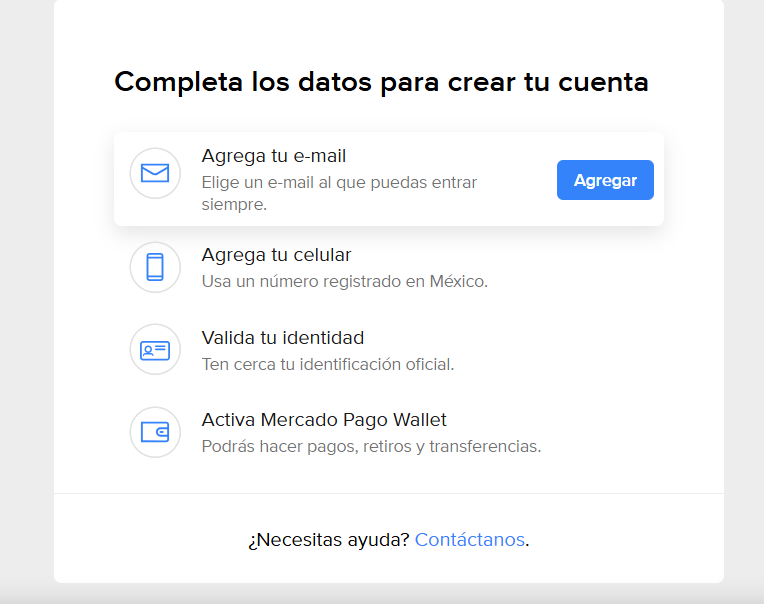The height and width of the screenshot is (604, 764).
Task: Click 'Ten cerca tu identificación oficial' text
Action: pos(328,364)
